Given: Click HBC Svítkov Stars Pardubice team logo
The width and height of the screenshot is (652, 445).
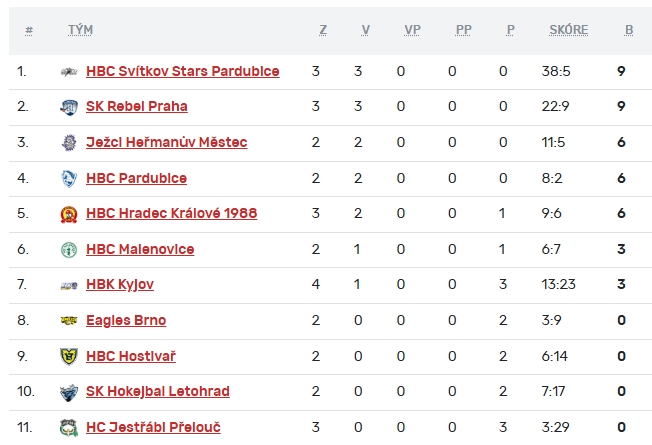Looking at the screenshot, I should pyautogui.click(x=69, y=72).
